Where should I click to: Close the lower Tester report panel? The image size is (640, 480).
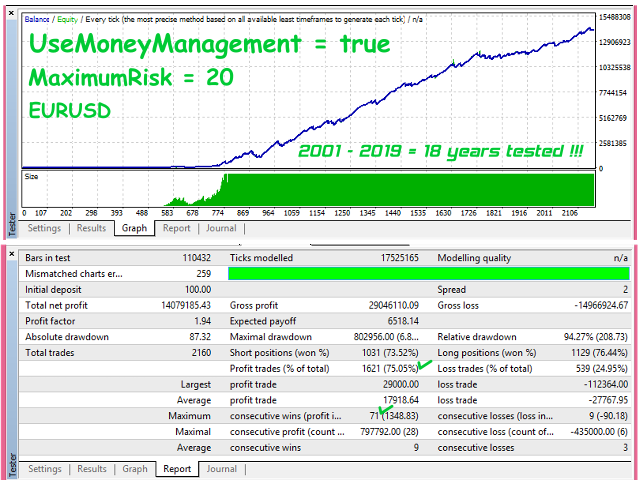(x=11, y=254)
